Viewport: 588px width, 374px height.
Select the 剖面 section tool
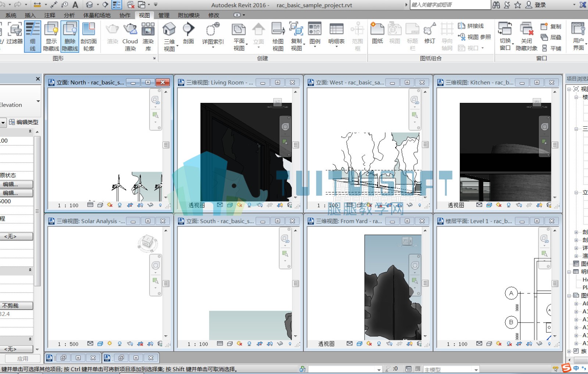pos(188,34)
